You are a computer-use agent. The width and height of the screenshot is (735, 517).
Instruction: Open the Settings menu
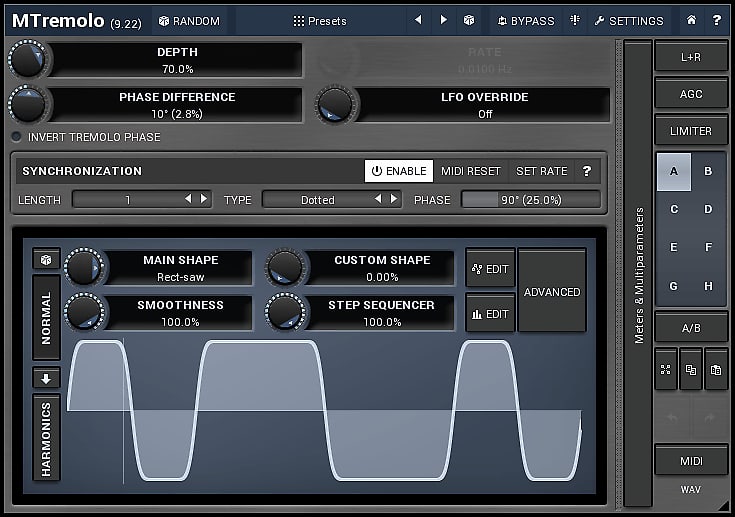point(628,20)
